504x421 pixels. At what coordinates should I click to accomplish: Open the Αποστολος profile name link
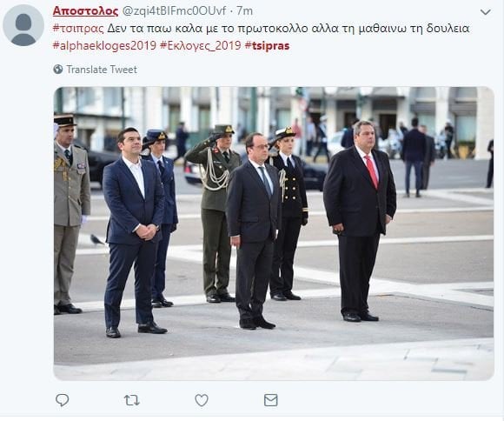click(85, 11)
